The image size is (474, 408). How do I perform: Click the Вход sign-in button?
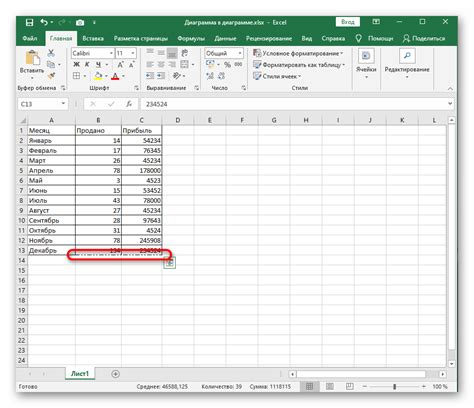[347, 22]
